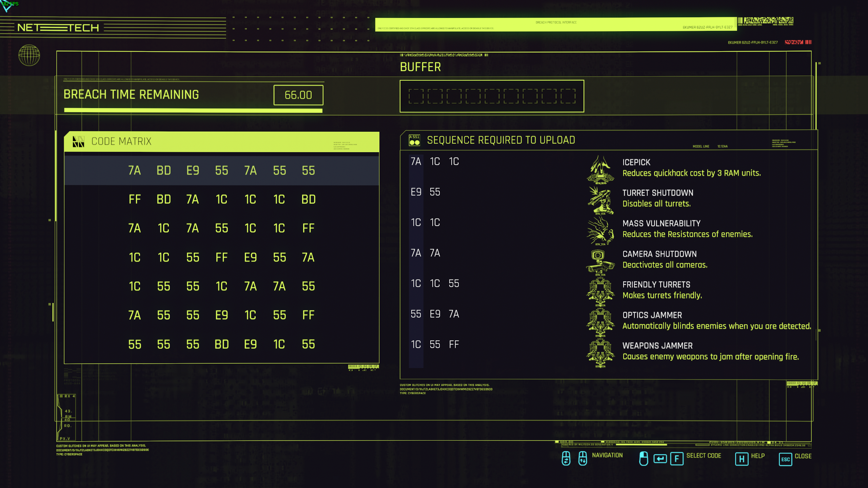Pick 1C in the 7A 55 55 E9 row
This screenshot has width=868, height=488.
251,315
